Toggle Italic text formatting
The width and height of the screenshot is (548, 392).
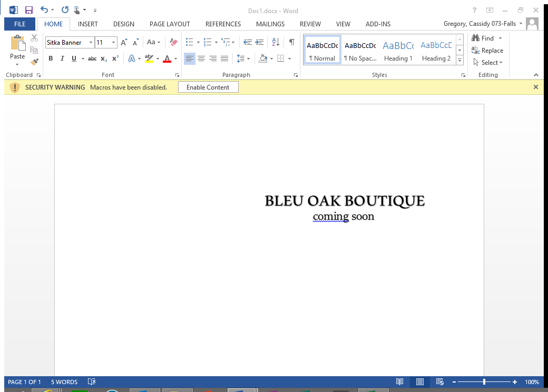coord(62,58)
